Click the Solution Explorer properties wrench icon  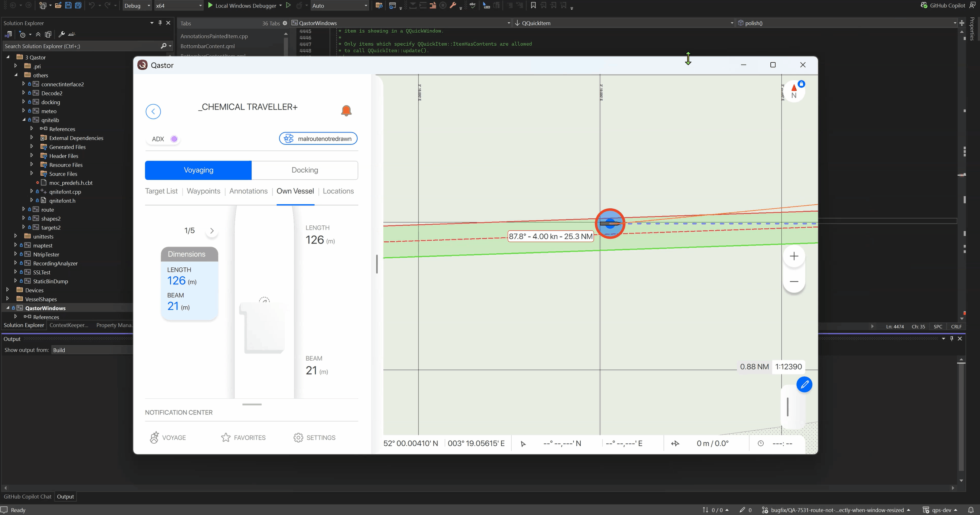(x=61, y=34)
